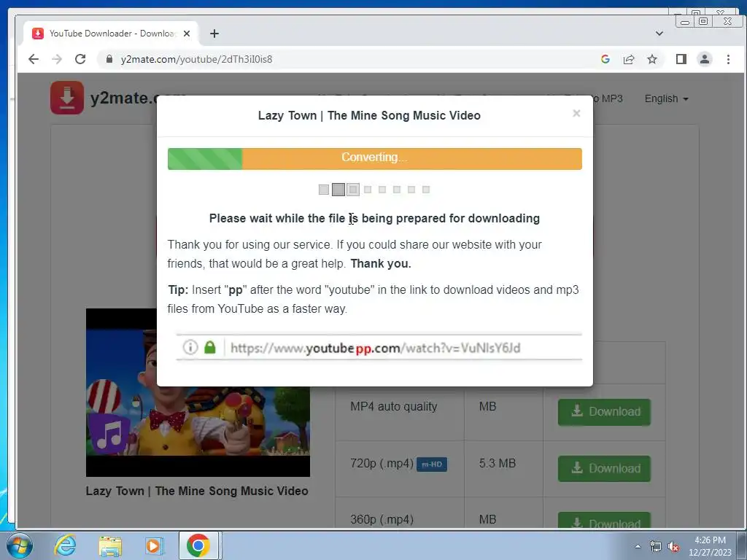Open the English language dropdown

[667, 98]
